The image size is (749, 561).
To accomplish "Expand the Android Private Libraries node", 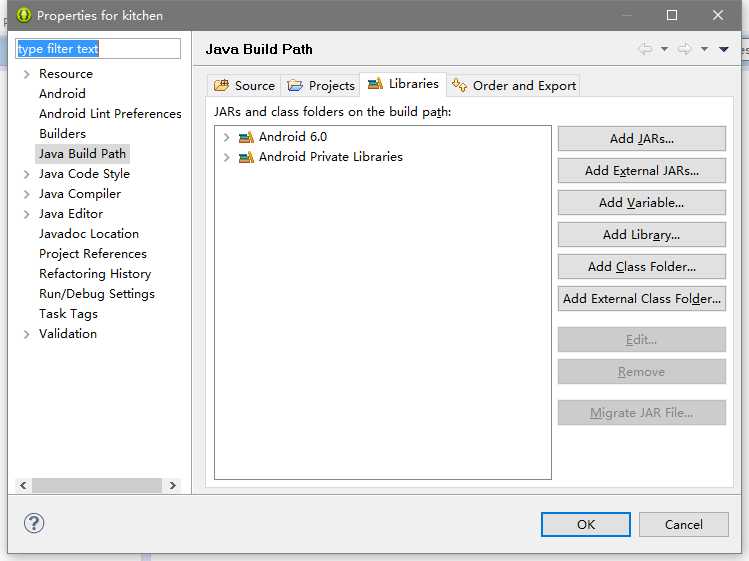I will (x=226, y=157).
